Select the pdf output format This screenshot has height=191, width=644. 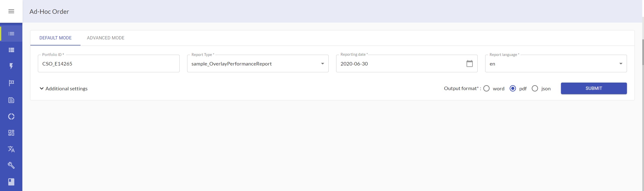(x=513, y=89)
